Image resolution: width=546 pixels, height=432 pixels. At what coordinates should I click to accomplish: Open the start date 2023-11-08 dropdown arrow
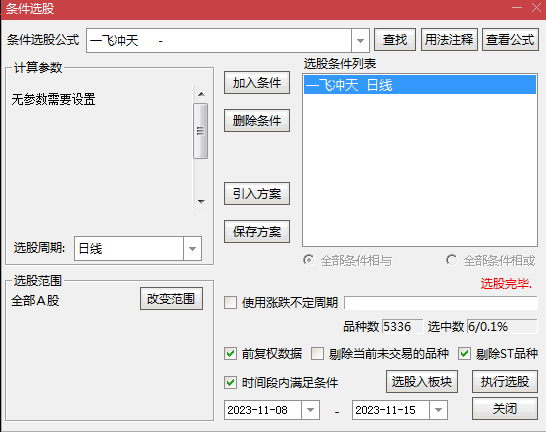click(310, 410)
